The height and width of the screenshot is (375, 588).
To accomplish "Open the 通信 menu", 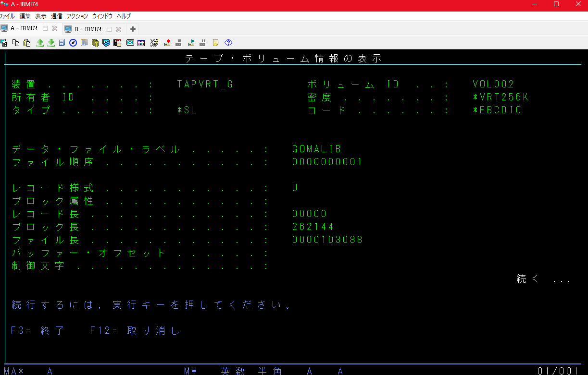I will point(56,16).
